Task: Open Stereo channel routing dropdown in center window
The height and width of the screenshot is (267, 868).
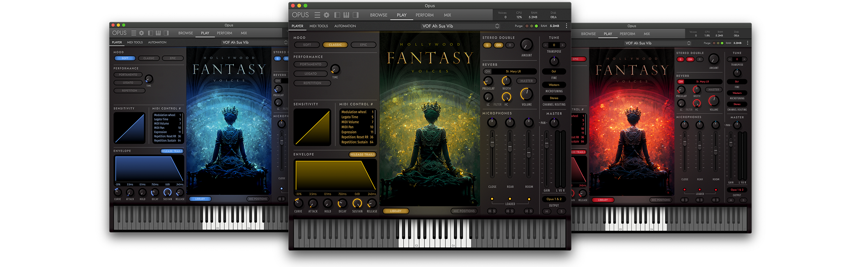Action: tap(554, 98)
